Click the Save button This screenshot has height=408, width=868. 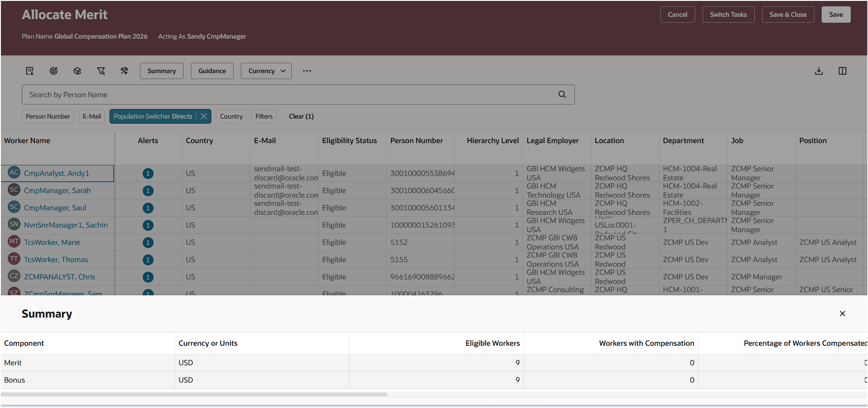(836, 15)
